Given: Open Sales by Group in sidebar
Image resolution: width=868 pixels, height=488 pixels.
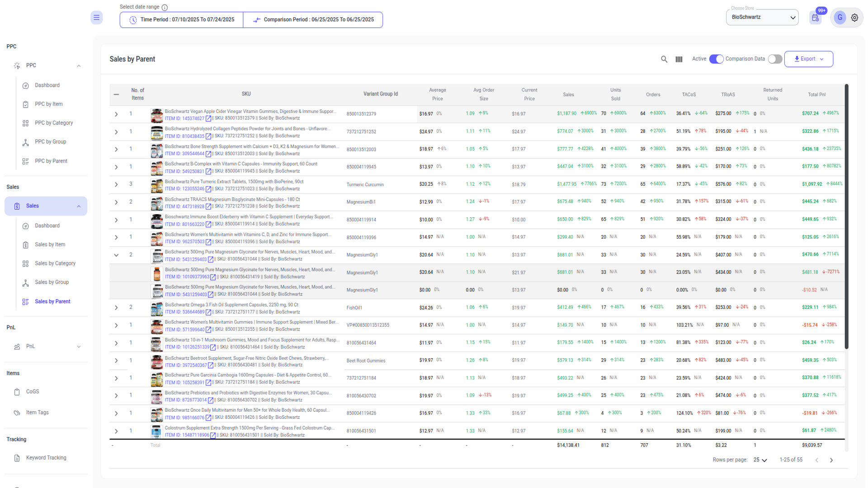Looking at the screenshot, I should [52, 282].
